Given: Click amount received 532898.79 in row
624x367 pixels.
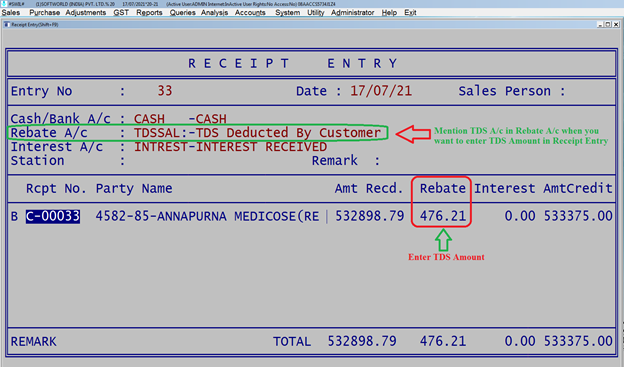Looking at the screenshot, I should [370, 216].
